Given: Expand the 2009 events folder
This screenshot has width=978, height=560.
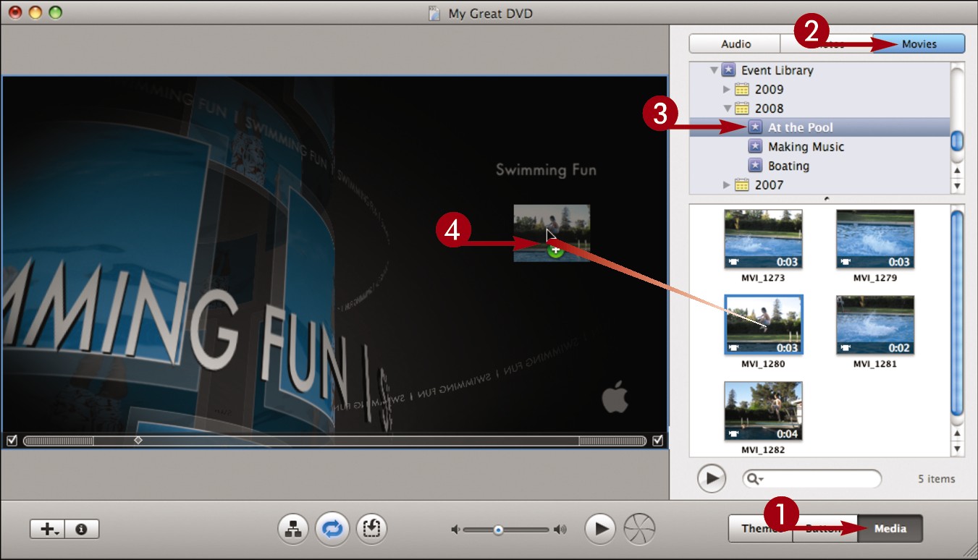Looking at the screenshot, I should click(x=727, y=90).
